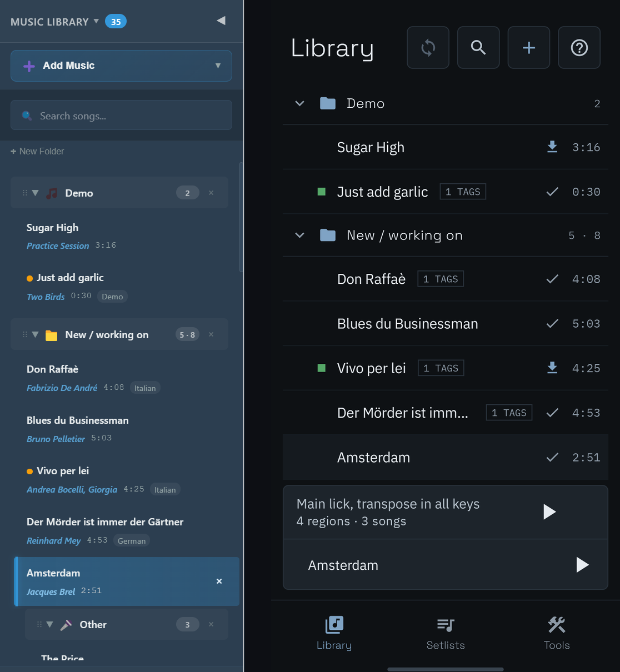Switch to the Setlists tab
The image size is (620, 672).
click(x=446, y=633)
